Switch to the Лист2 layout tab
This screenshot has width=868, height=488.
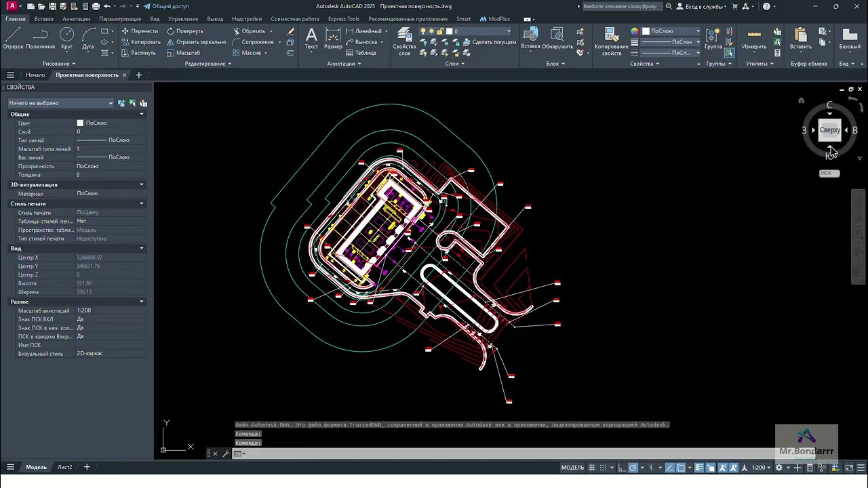(x=64, y=467)
